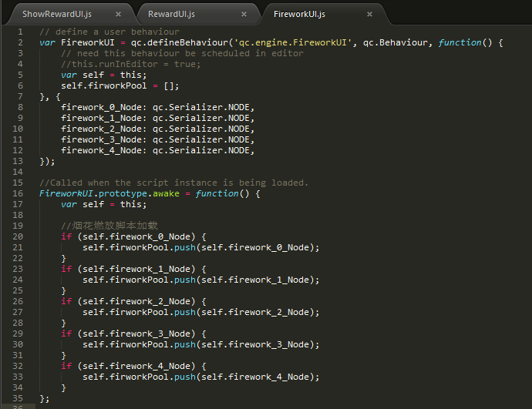Click the Chinese comment on line 19
Image resolution: width=532 pixels, height=409 pixels.
pos(109,226)
